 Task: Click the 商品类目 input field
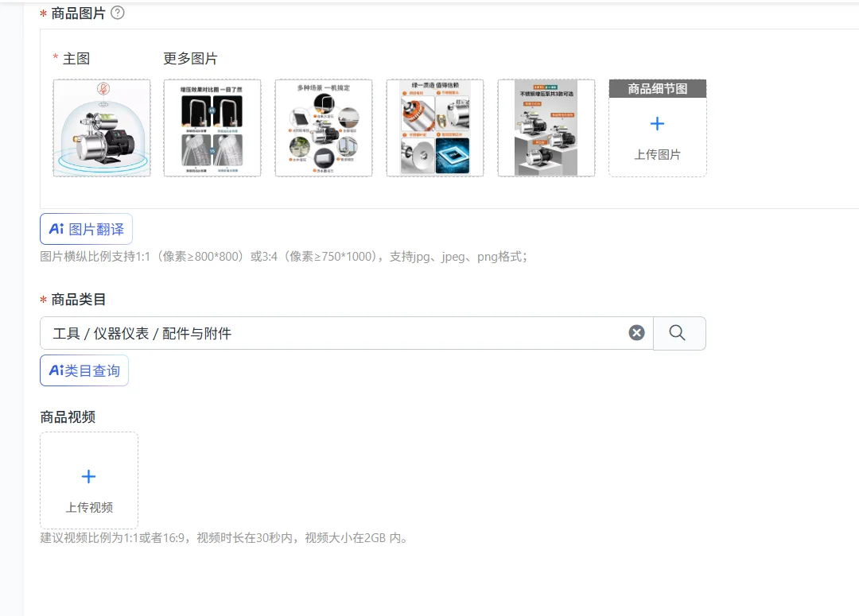click(346, 333)
